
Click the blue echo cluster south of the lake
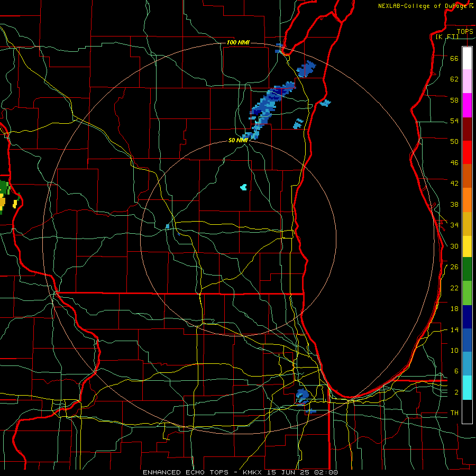(x=303, y=397)
